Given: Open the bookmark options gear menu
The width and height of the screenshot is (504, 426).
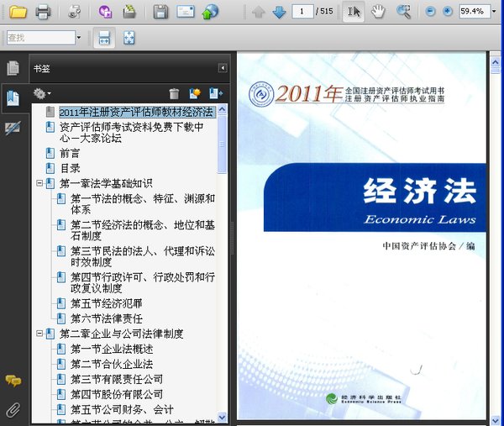Looking at the screenshot, I should 42,93.
